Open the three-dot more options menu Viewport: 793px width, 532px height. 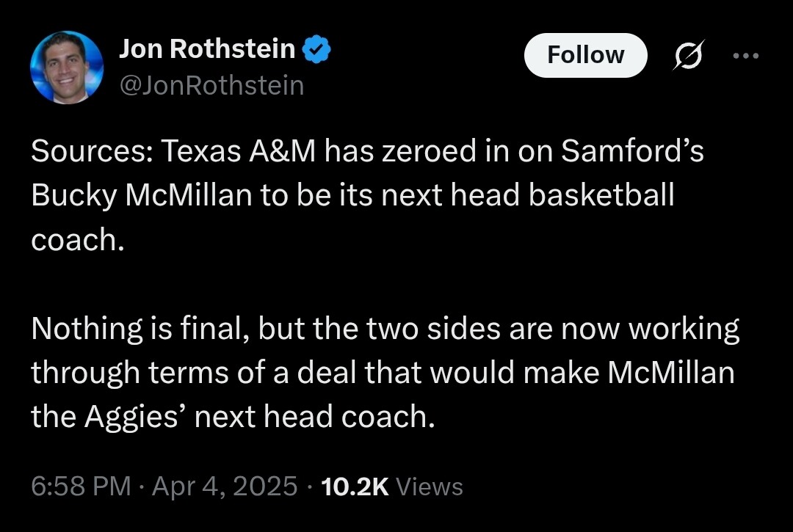pos(746,56)
